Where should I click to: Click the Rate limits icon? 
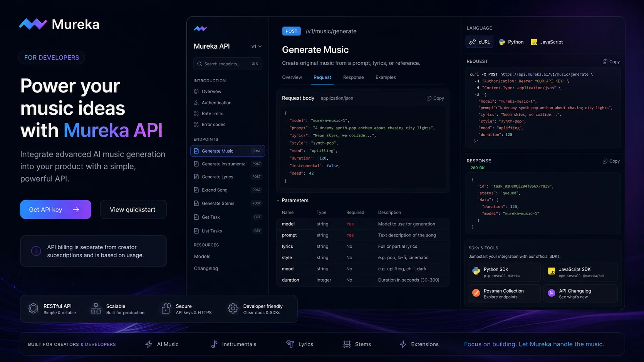[196, 113]
